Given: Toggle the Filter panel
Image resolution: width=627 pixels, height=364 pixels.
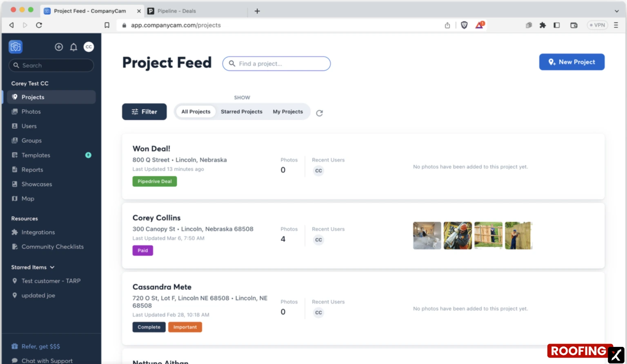Looking at the screenshot, I should 144,111.
